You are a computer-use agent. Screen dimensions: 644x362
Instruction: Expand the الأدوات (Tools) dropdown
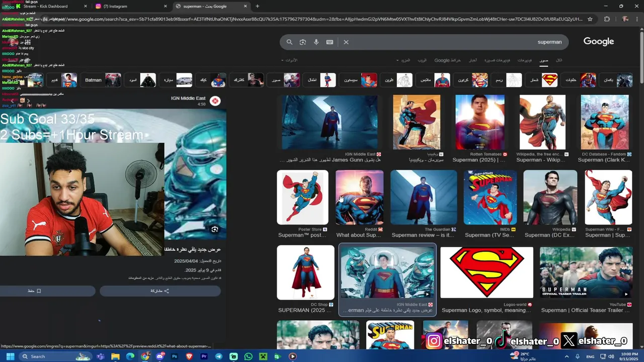click(x=289, y=60)
